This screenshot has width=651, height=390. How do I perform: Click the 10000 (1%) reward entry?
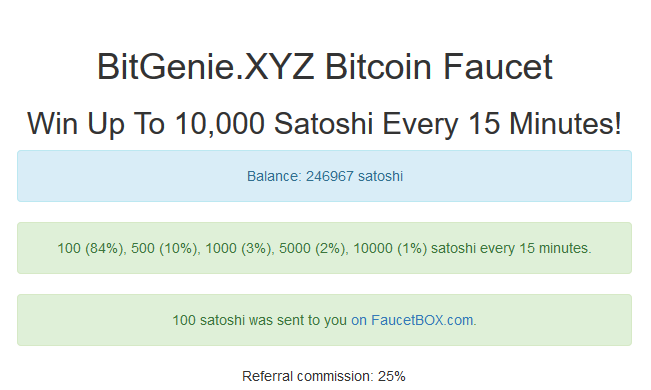tap(390, 248)
